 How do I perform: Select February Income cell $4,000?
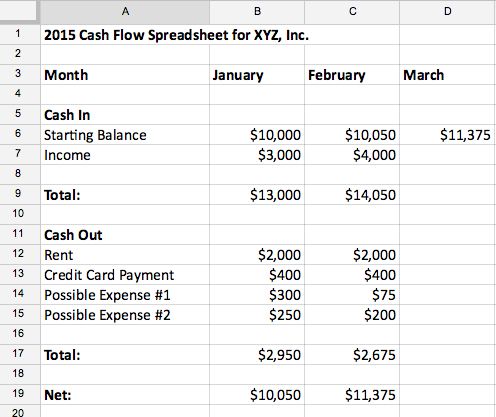pos(352,155)
